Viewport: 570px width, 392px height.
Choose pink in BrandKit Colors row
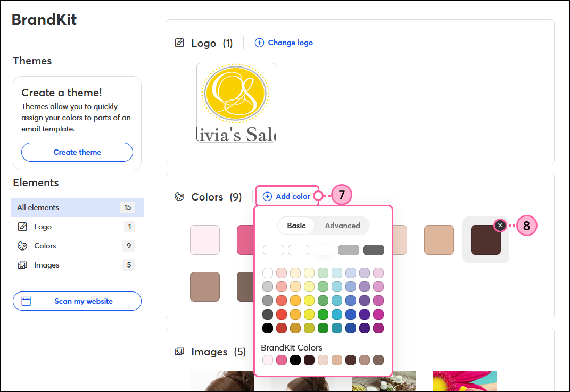(x=282, y=360)
